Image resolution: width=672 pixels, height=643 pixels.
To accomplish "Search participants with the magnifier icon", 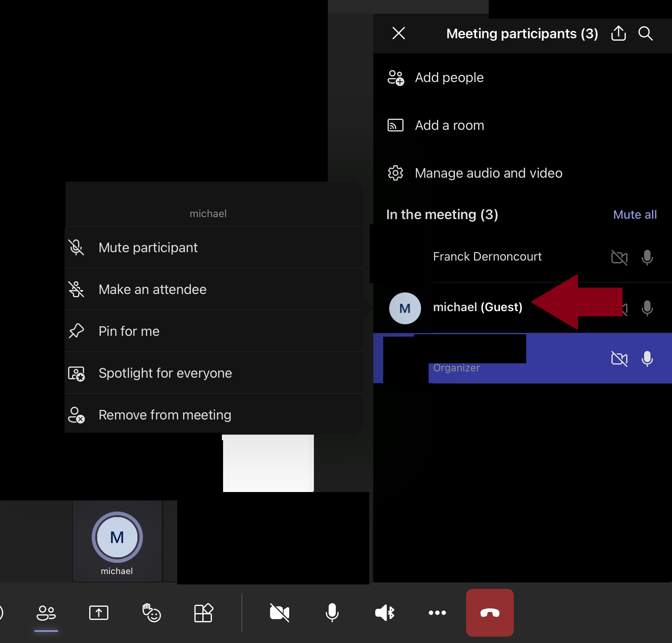I will 646,33.
